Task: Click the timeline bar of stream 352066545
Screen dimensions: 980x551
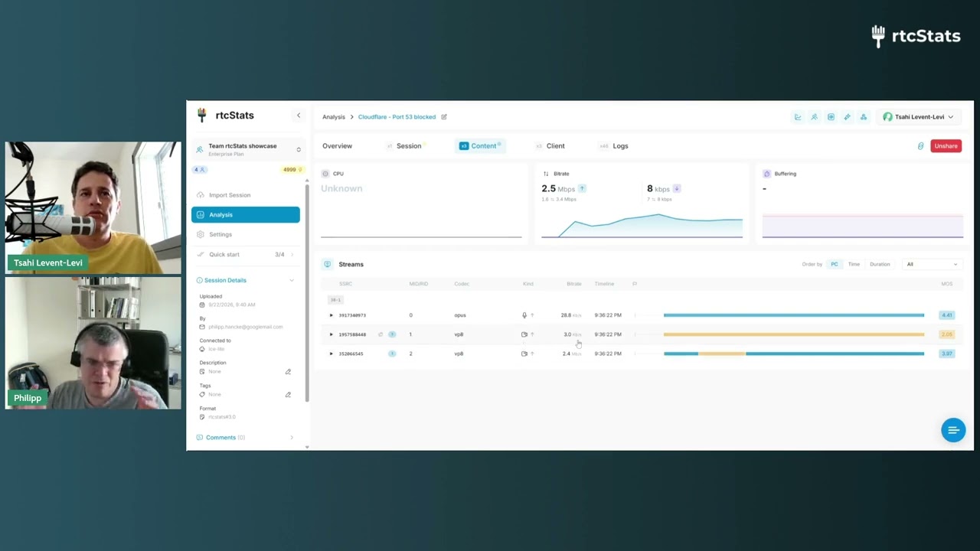Action: pyautogui.click(x=794, y=354)
